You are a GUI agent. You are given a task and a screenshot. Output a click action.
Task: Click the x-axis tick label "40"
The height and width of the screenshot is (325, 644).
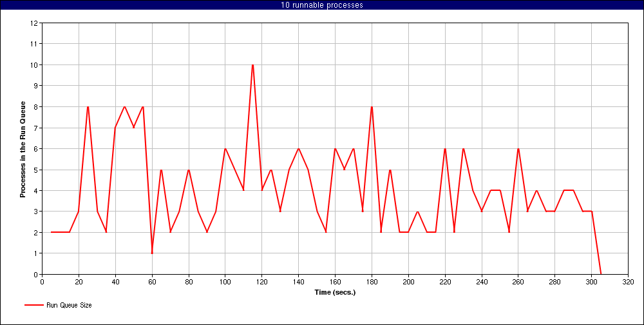click(x=115, y=281)
